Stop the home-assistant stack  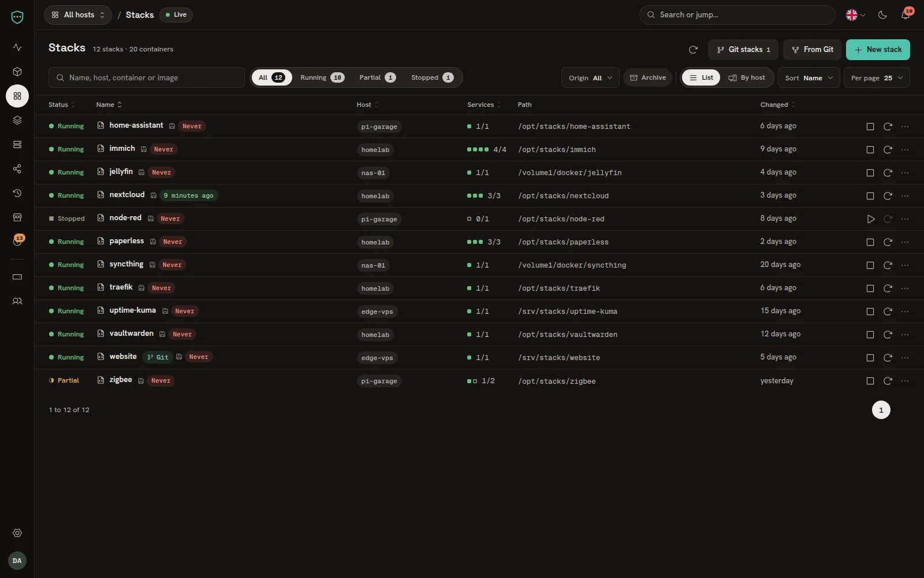pyautogui.click(x=870, y=127)
